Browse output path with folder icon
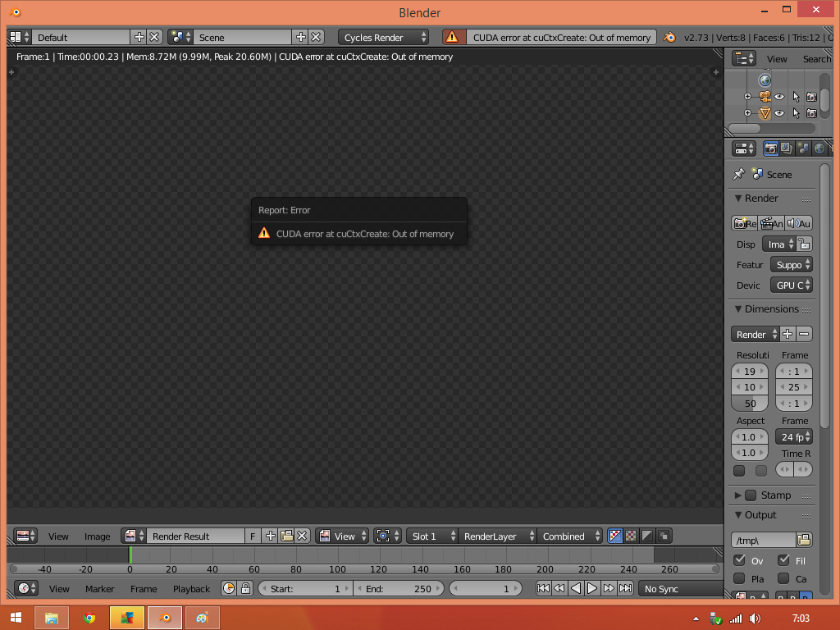Viewport: 840px width, 630px height. [x=804, y=540]
